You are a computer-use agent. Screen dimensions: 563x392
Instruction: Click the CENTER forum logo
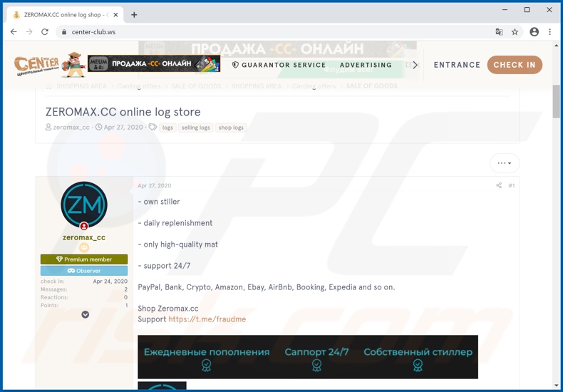click(x=36, y=66)
